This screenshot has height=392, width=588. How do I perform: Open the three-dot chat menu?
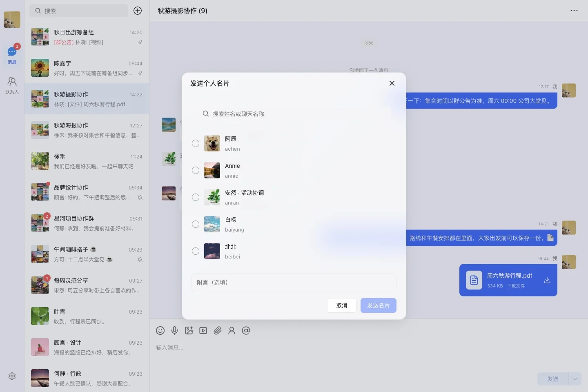click(574, 11)
